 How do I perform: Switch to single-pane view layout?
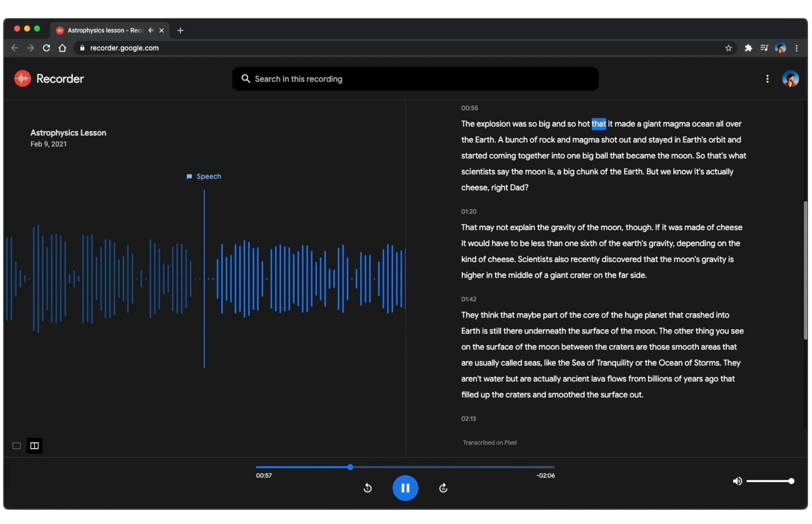tap(16, 445)
